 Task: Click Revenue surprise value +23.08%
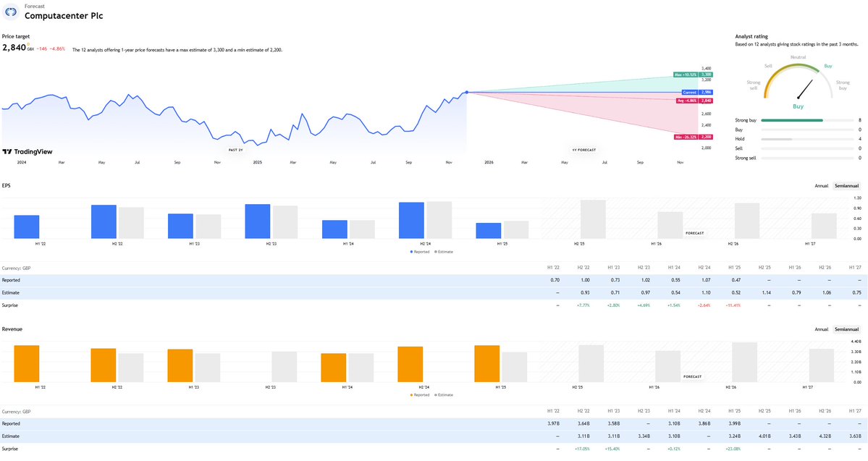pyautogui.click(x=733, y=449)
